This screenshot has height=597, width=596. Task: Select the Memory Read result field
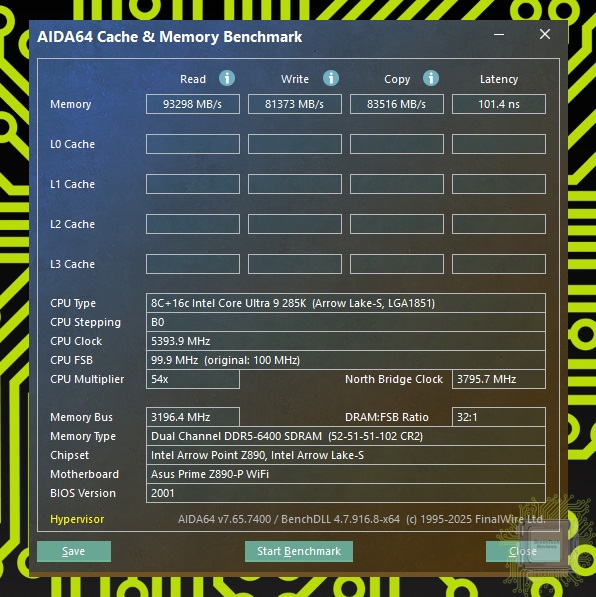tap(193, 104)
